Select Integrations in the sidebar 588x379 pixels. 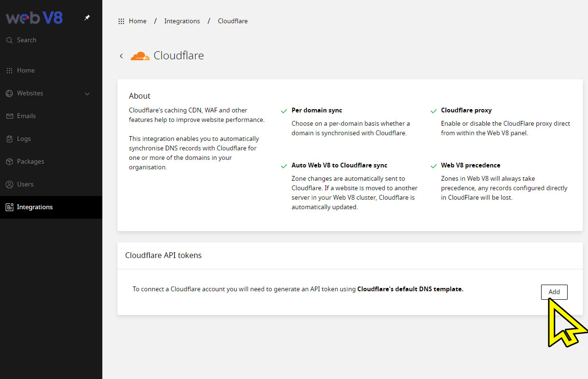[35, 207]
